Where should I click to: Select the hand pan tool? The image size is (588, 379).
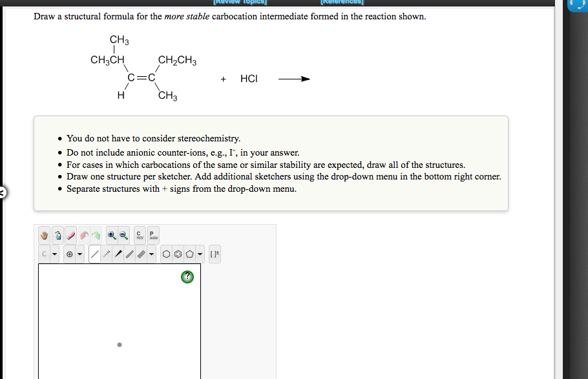(44, 235)
